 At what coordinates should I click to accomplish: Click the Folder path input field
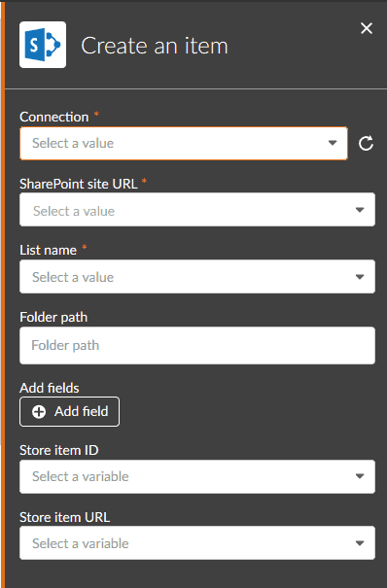click(197, 345)
